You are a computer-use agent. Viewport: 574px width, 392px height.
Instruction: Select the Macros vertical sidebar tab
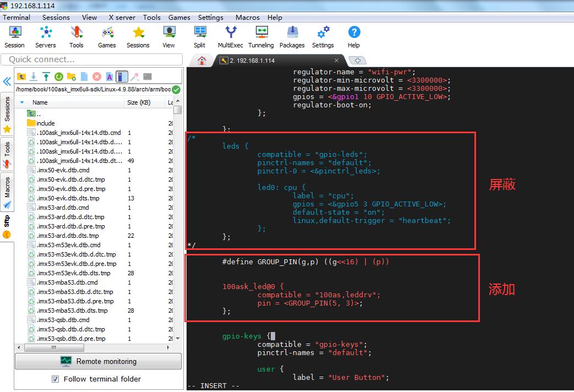tap(7, 192)
